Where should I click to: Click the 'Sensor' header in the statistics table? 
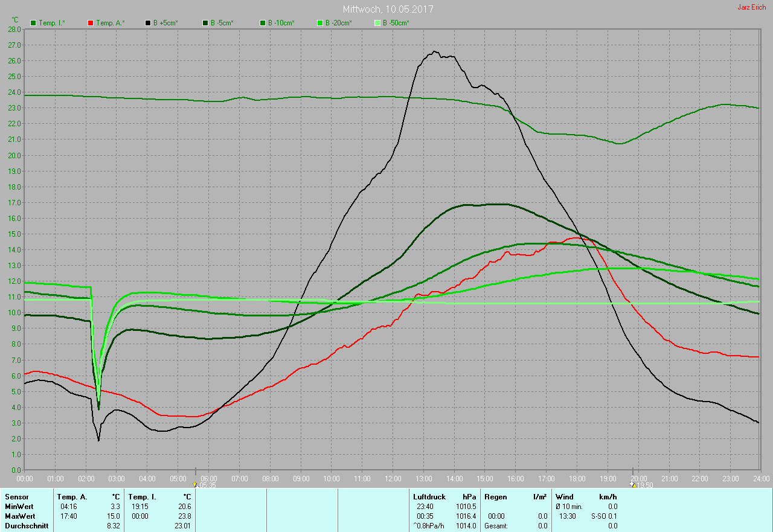click(16, 497)
